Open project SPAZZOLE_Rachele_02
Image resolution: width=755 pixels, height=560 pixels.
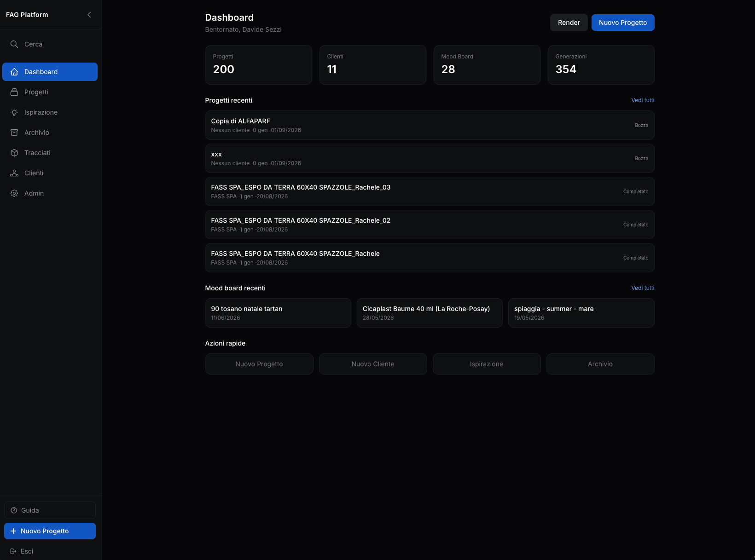point(430,225)
